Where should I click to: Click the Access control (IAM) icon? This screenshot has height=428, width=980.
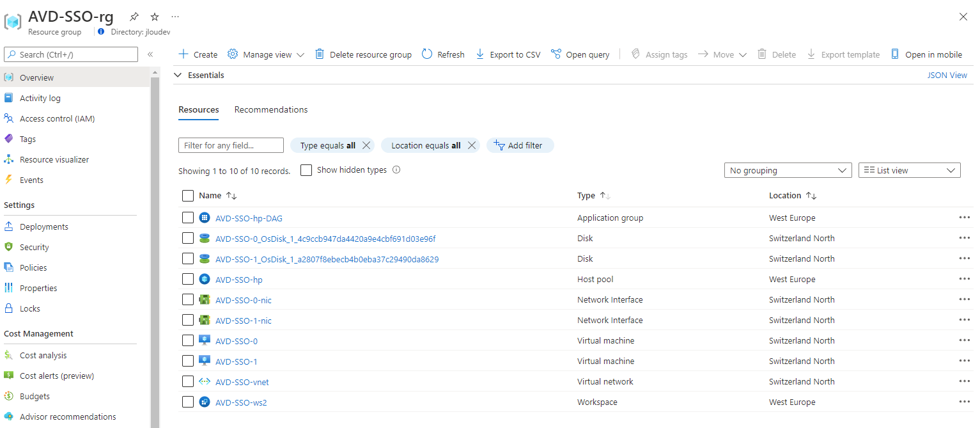click(8, 118)
